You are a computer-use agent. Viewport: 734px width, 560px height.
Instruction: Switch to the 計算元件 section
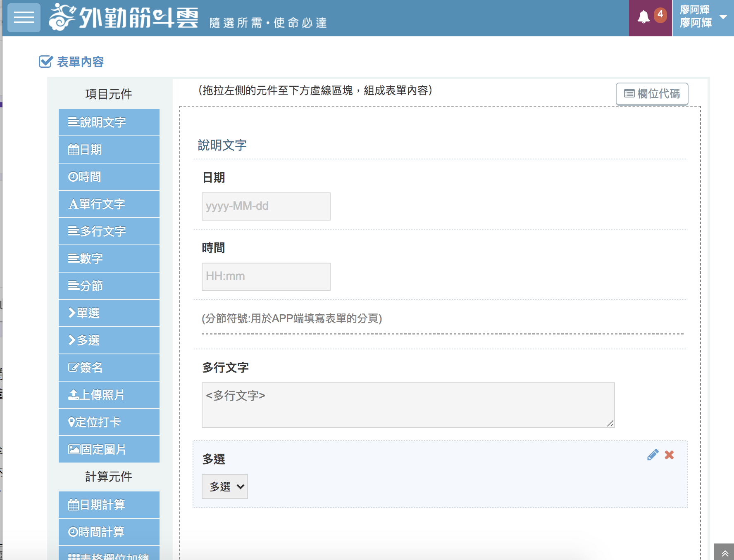coord(108,477)
